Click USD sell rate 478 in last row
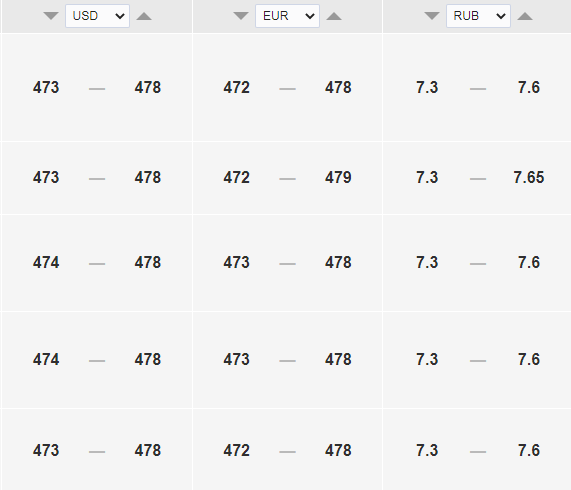 click(x=148, y=451)
